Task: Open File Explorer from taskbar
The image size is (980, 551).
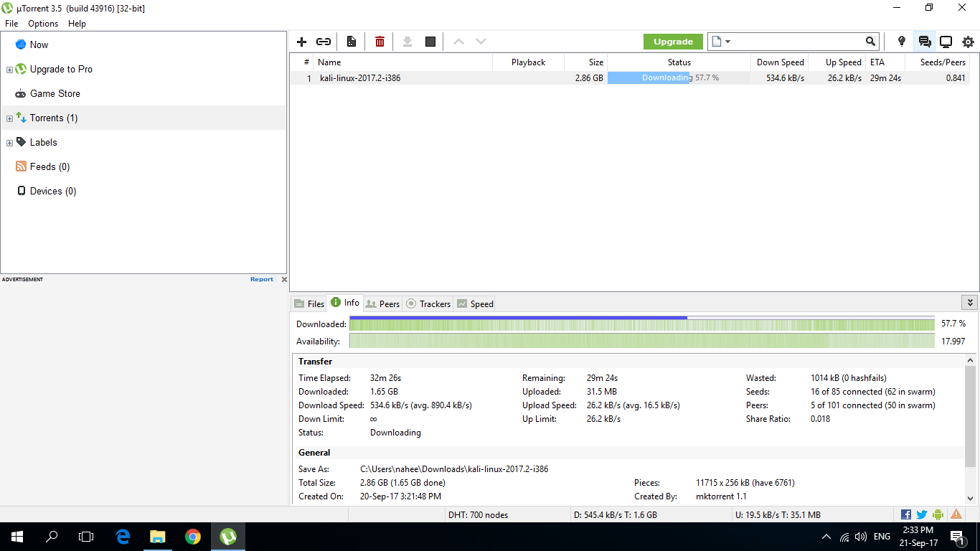Action: tap(158, 536)
